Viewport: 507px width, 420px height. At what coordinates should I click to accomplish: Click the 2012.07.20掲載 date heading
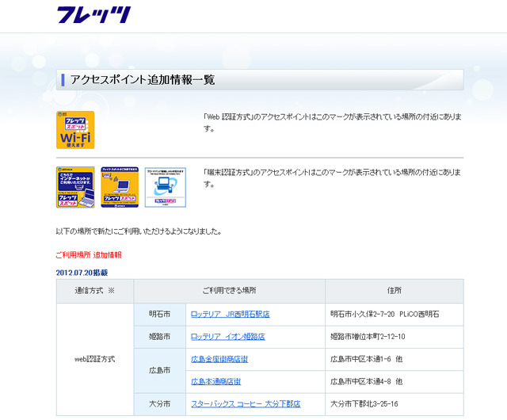click(82, 273)
